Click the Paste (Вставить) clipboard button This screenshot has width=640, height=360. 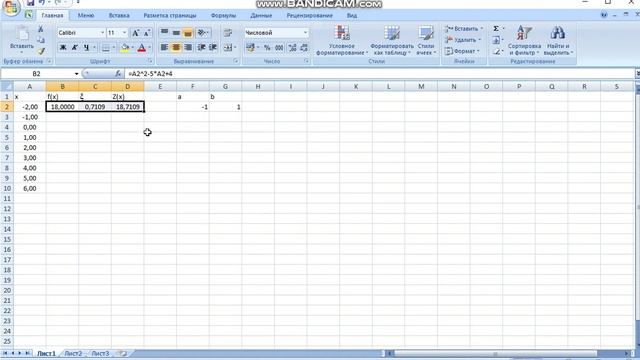(x=22, y=39)
